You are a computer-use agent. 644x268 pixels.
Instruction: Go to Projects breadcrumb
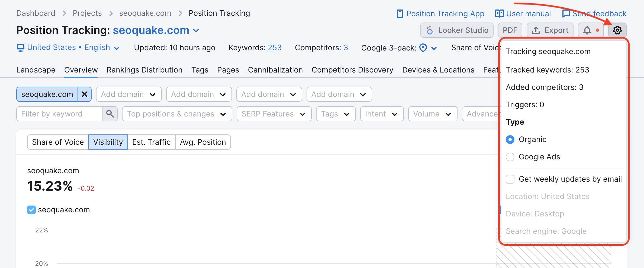click(x=87, y=13)
